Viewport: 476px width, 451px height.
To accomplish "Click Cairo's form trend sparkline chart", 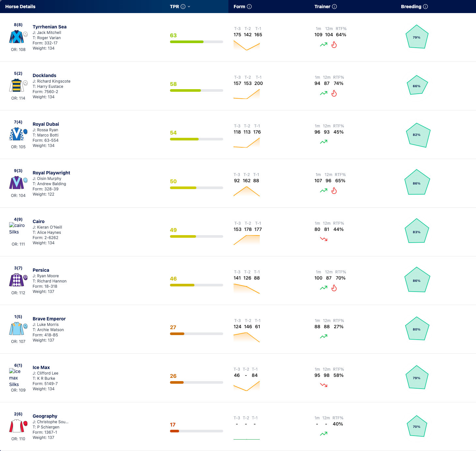I will click(247, 240).
